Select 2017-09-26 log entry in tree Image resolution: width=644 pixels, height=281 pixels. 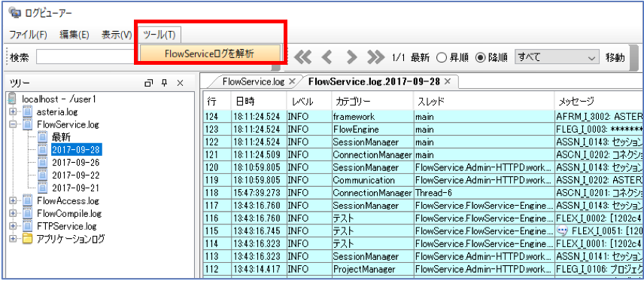[75, 163]
